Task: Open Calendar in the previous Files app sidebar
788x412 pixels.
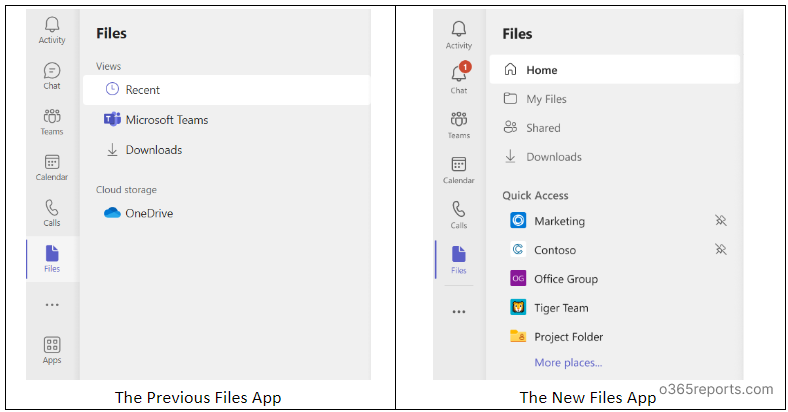Action: [x=52, y=168]
